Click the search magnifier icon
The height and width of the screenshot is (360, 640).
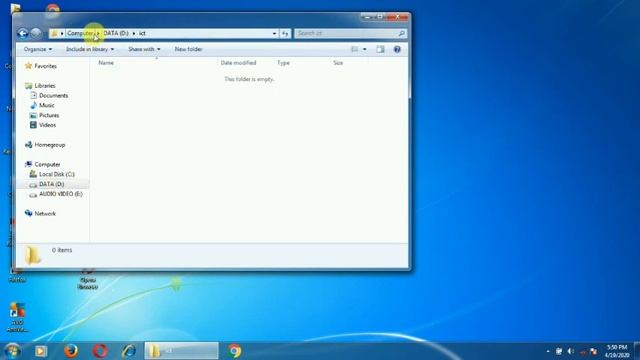(402, 33)
